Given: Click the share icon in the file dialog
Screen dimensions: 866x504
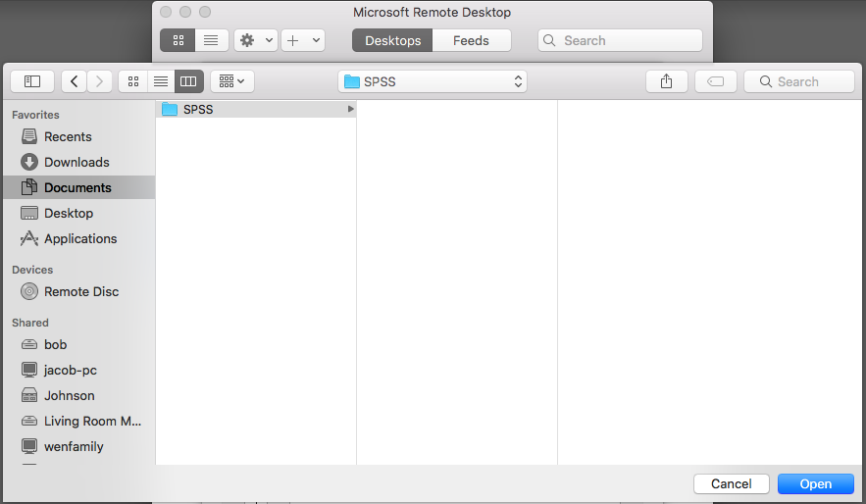Looking at the screenshot, I should coord(667,81).
